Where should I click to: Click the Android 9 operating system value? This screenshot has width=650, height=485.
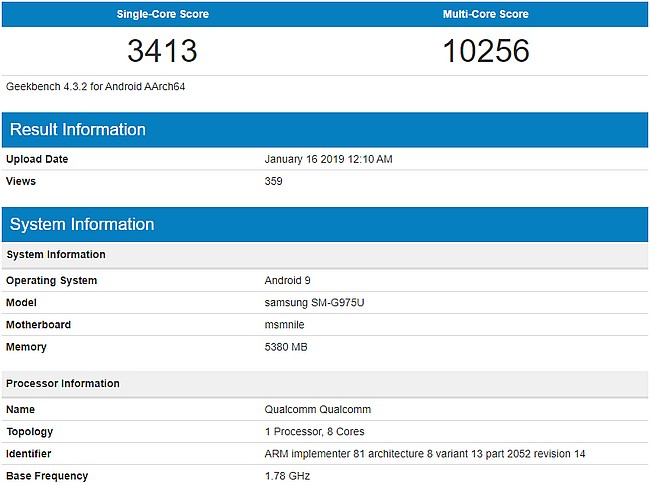coord(289,281)
